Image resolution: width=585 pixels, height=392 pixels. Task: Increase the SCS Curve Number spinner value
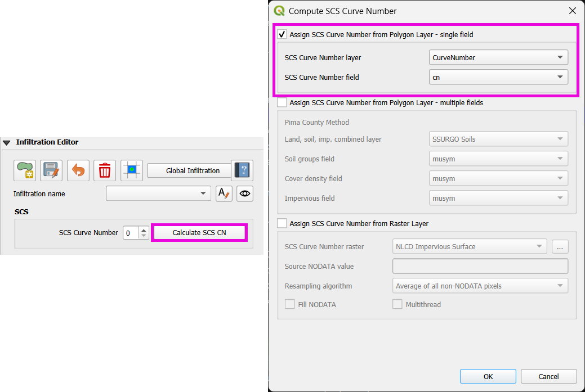[144, 229]
